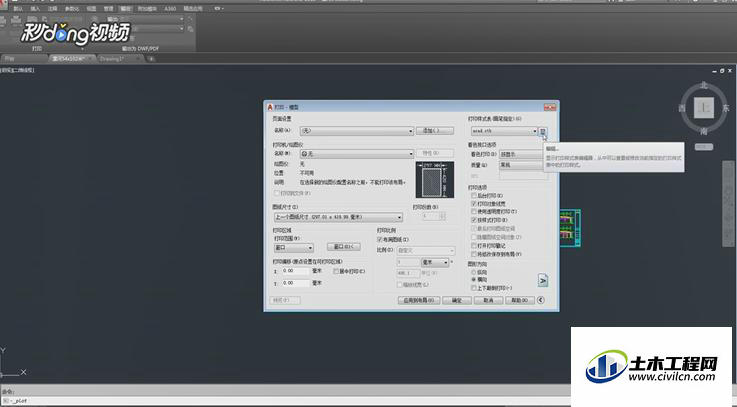
Task: Click viewport controls label in drawing corner
Action: (x=17, y=70)
